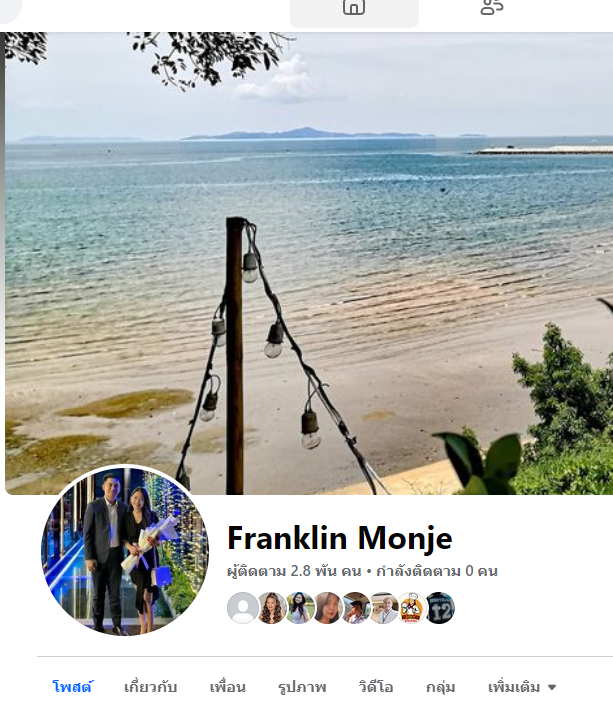The width and height of the screenshot is (613, 703).
Task: Open the วิดีโอ tab
Action: pyautogui.click(x=376, y=687)
